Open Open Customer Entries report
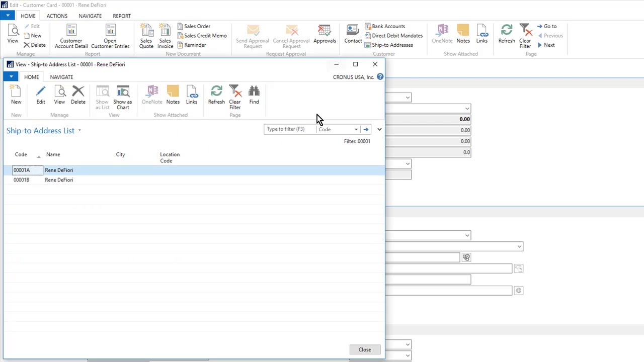Screen dimensions: 644x362 pos(110,37)
